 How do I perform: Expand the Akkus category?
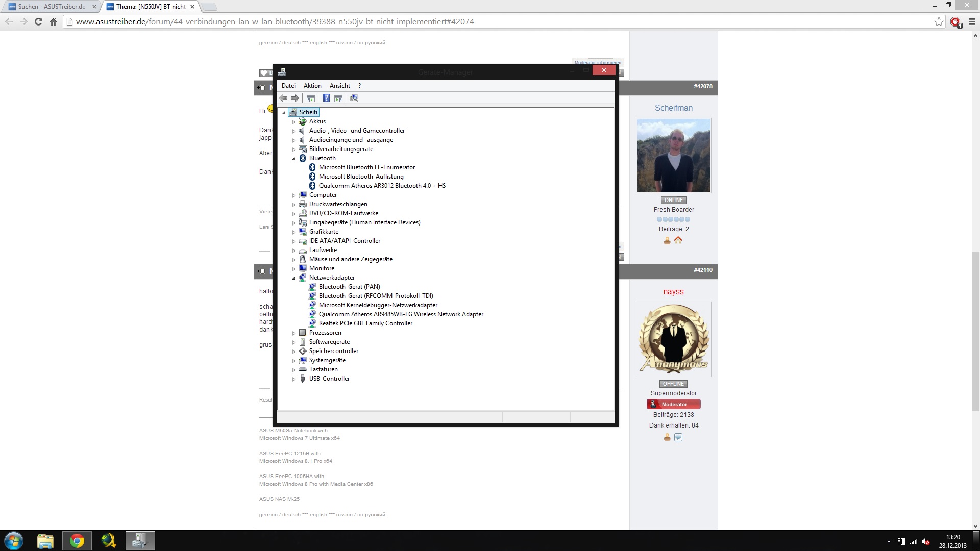pos(294,122)
